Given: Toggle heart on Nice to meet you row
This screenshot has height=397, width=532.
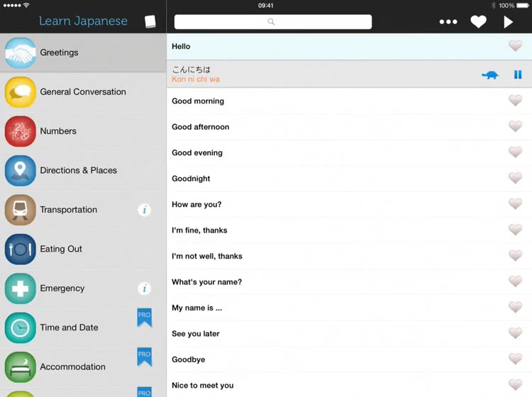Looking at the screenshot, I should click(516, 384).
